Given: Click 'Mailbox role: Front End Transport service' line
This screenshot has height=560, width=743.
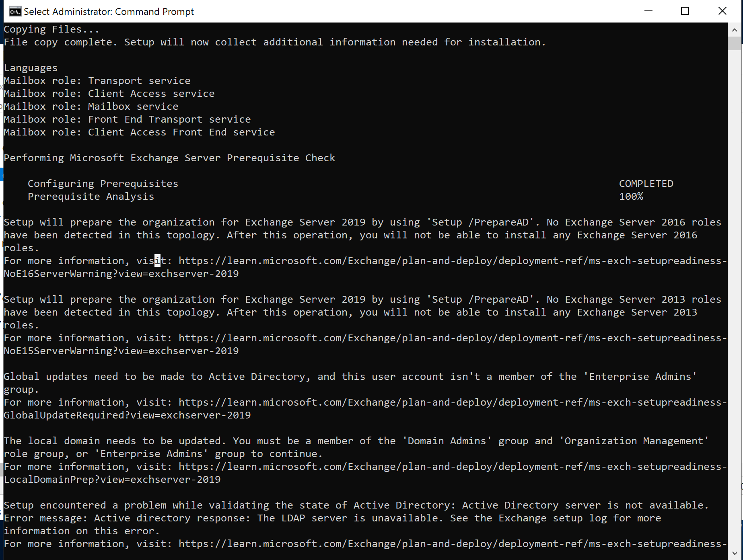Looking at the screenshot, I should tap(127, 119).
